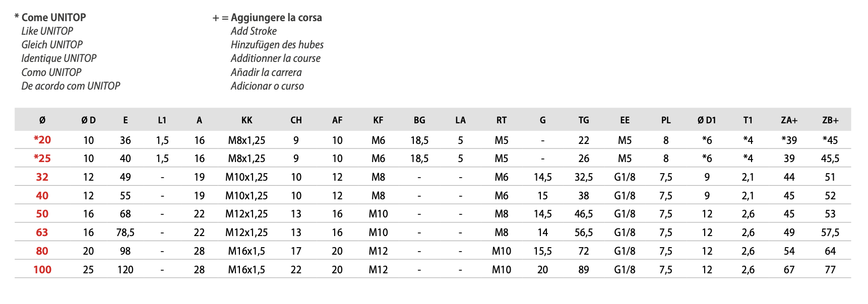Screen dimensions: 868x304
Task: Click the red 100 diameter row label
Action: coord(42,269)
